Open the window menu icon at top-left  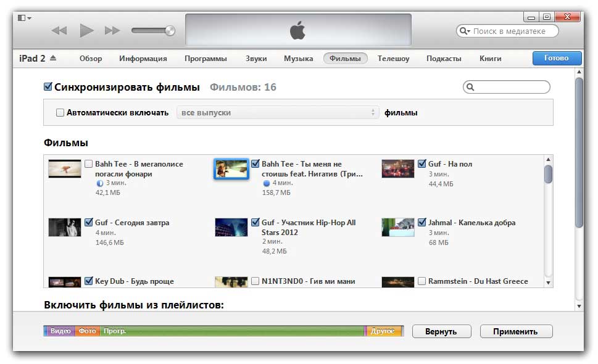pyautogui.click(x=25, y=17)
